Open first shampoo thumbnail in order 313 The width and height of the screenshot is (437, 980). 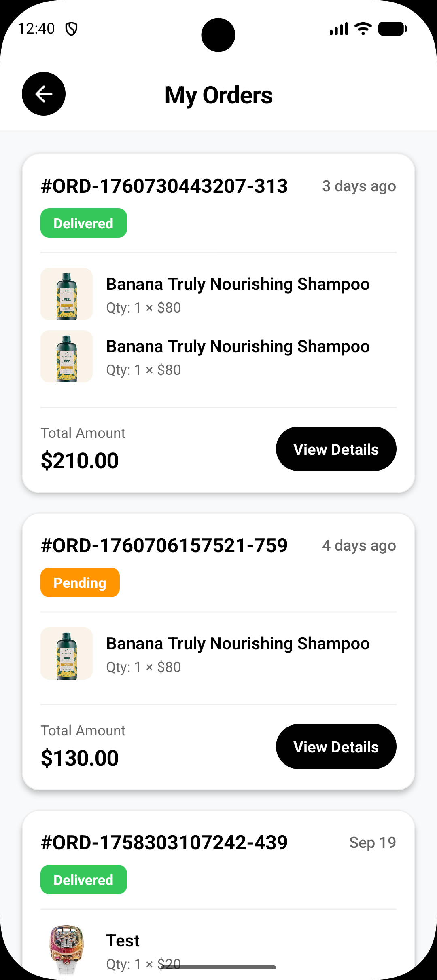point(67,294)
